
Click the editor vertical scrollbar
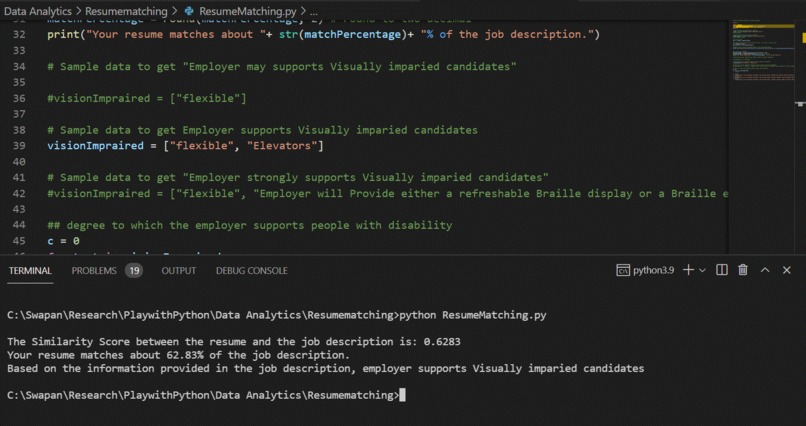coord(800,138)
